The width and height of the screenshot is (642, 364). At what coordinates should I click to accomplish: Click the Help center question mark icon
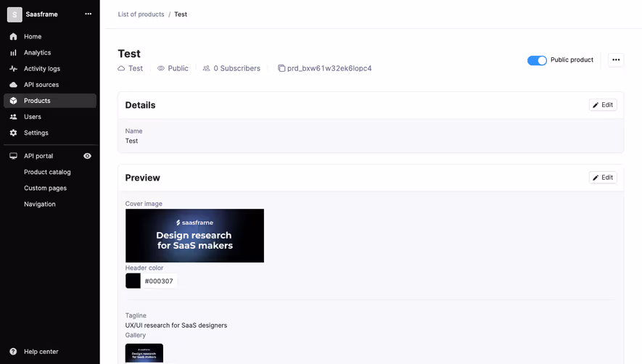click(14, 352)
